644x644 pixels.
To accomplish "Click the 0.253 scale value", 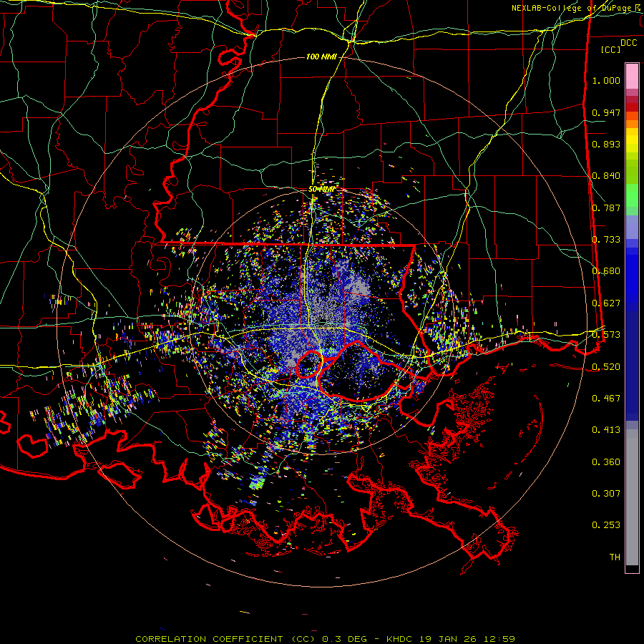I will 606,525.
